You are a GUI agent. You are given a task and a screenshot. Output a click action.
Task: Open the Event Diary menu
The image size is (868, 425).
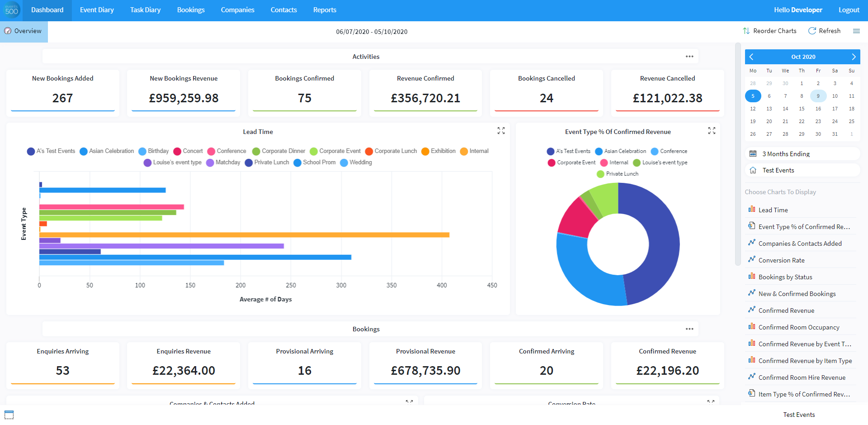[97, 10]
